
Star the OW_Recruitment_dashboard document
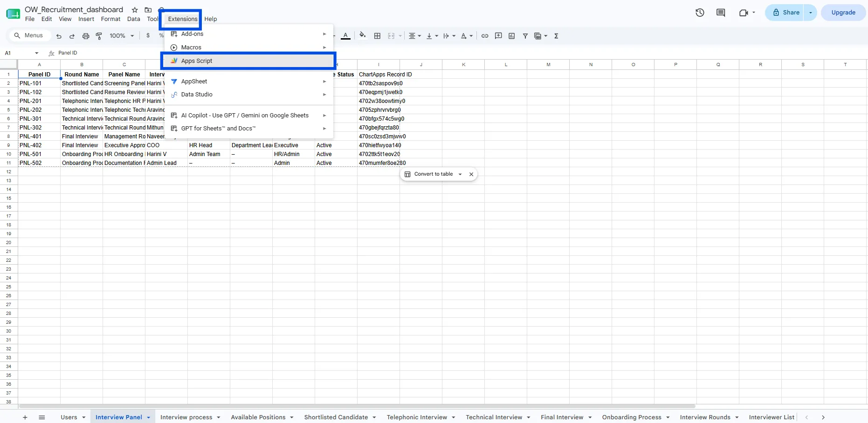pyautogui.click(x=135, y=10)
